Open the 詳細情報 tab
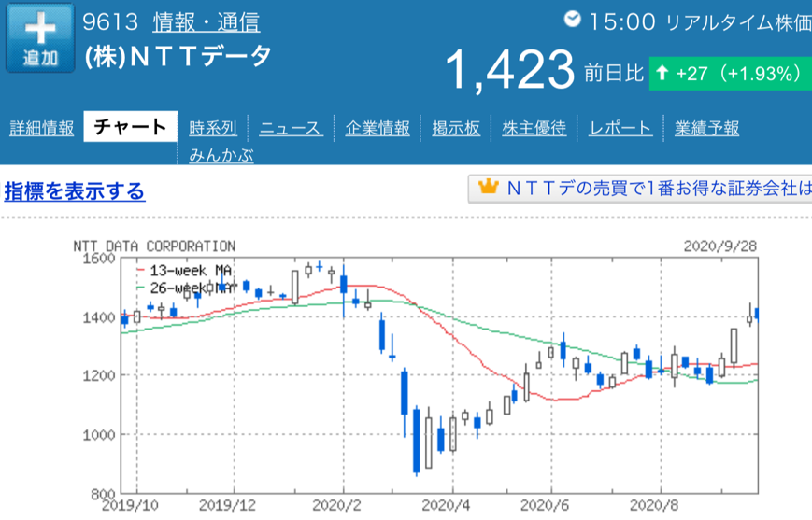The image size is (812, 520). (x=42, y=128)
